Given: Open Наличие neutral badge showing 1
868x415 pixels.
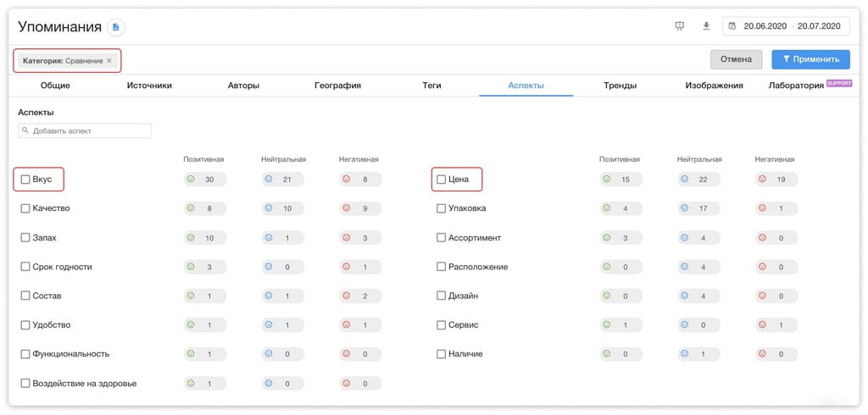Looking at the screenshot, I should (699, 354).
